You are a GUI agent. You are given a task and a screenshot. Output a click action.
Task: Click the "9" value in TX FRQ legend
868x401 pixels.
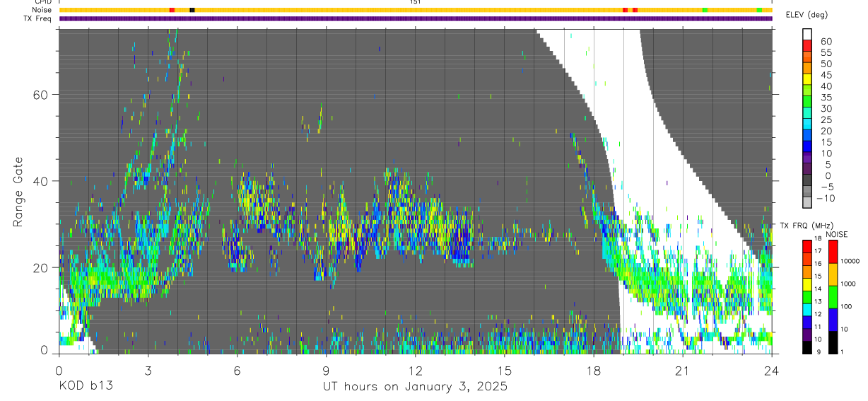tap(819, 352)
